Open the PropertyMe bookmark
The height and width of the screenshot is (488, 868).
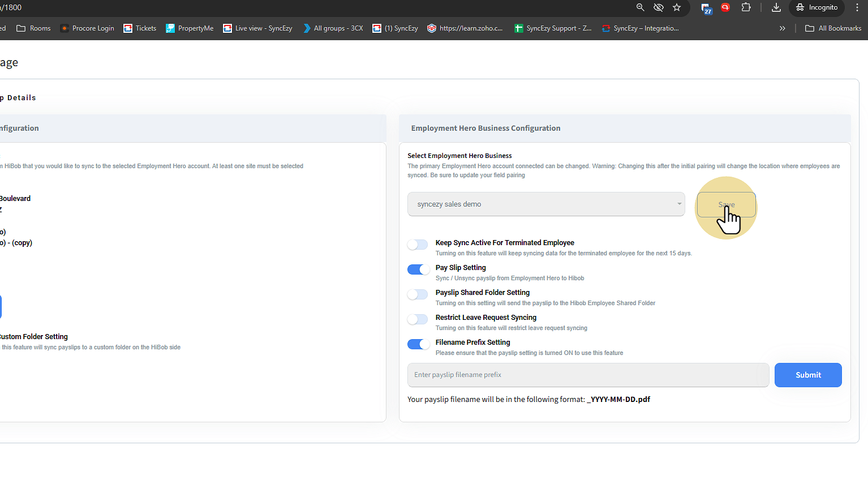[x=190, y=28]
